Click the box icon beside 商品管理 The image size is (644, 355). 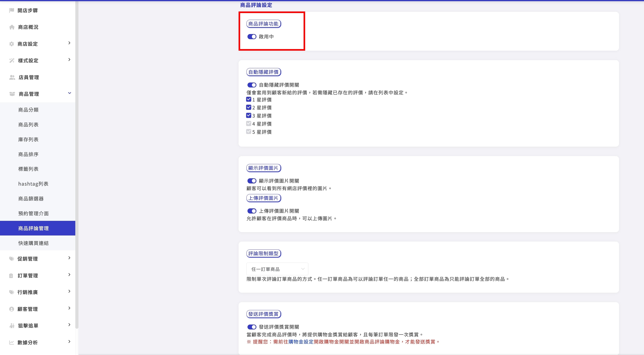point(12,94)
